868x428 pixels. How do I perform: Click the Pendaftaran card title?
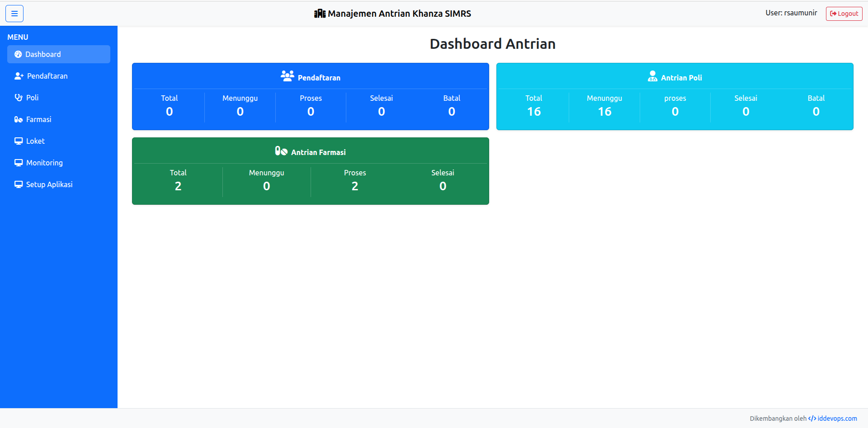(x=319, y=78)
